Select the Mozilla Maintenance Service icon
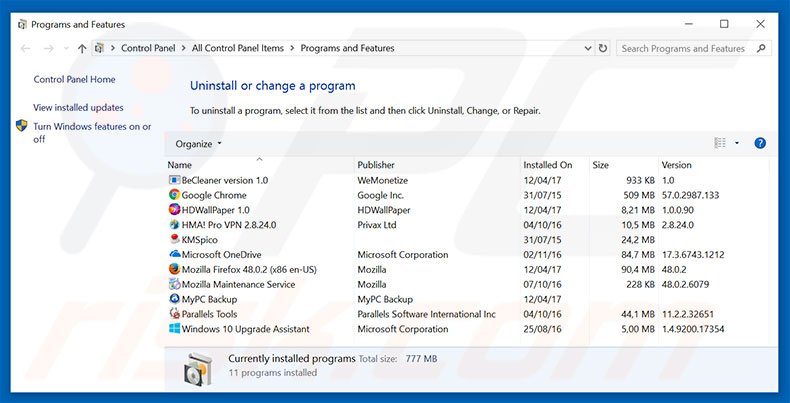This screenshot has width=790, height=403. (x=174, y=284)
